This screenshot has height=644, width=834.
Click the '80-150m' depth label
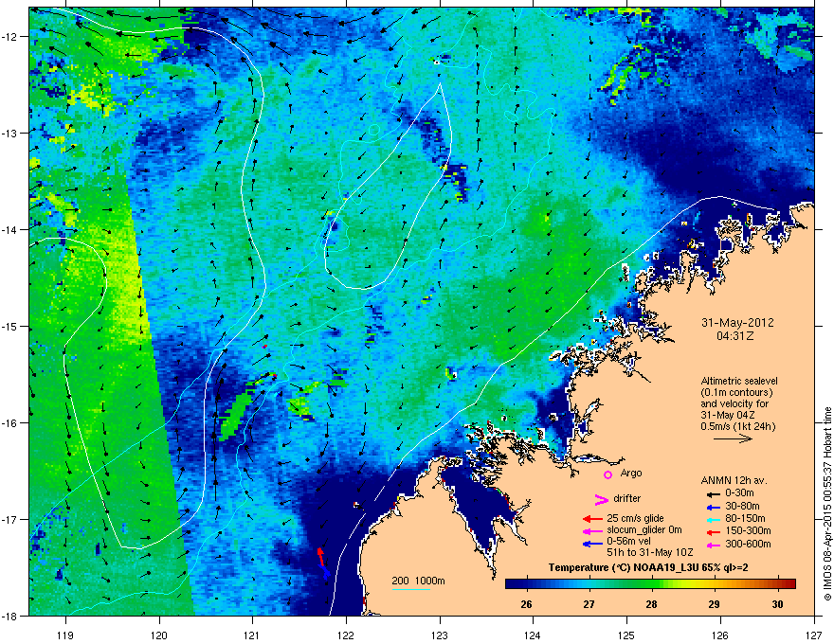point(745,519)
